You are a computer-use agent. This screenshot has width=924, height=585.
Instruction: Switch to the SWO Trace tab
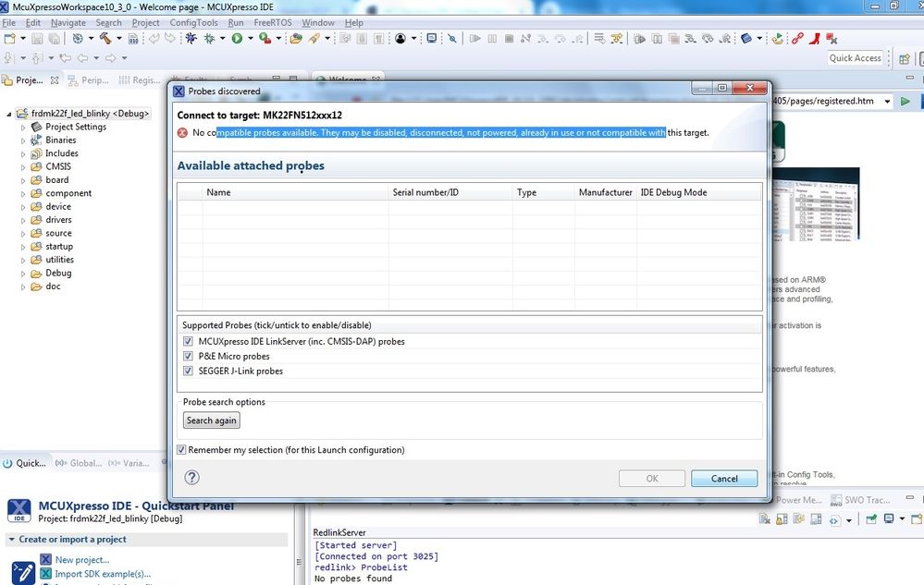[x=860, y=500]
